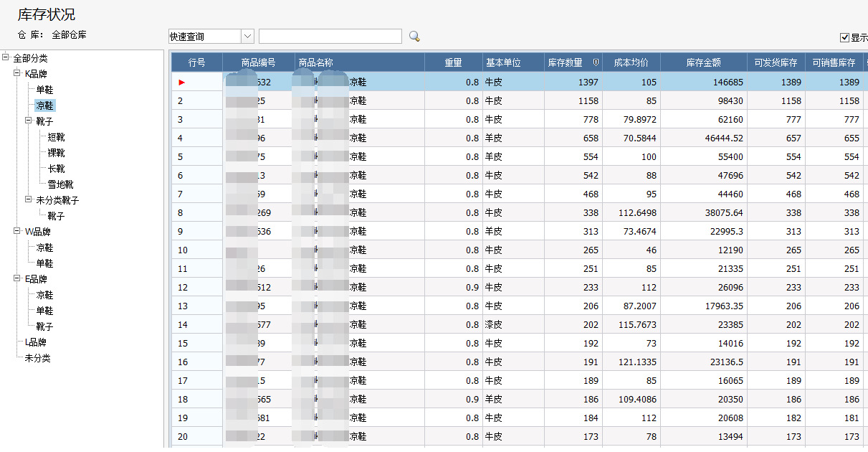
Task: Click cost average 109.4086 cell
Action: (631, 400)
